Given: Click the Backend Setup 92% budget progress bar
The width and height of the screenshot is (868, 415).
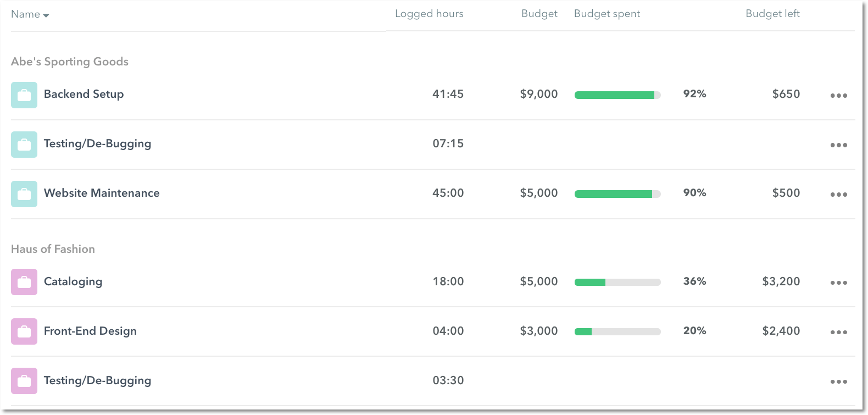Looking at the screenshot, I should click(617, 95).
